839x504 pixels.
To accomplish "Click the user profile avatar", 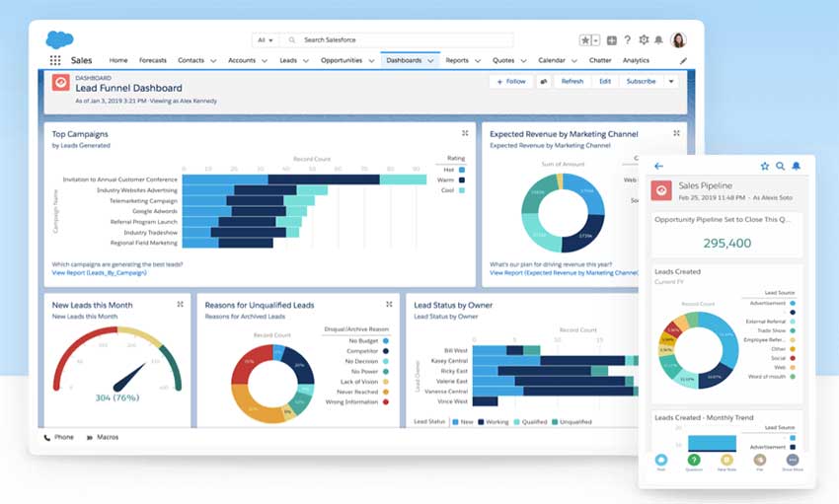I will coord(678,39).
